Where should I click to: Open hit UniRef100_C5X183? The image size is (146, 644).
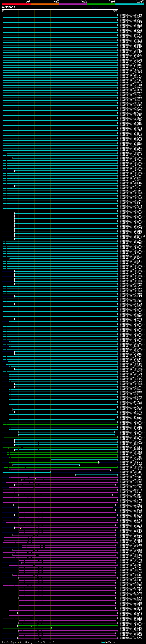pyautogui.click(x=131, y=32)
